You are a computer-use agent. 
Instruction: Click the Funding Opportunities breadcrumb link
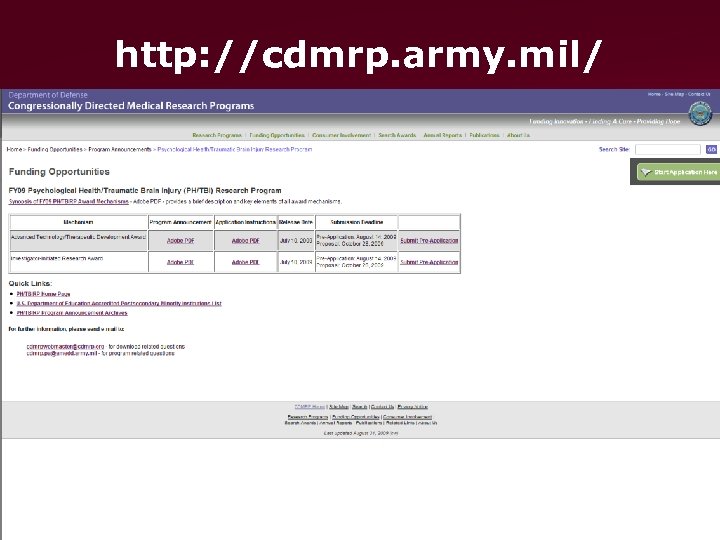coord(55,149)
